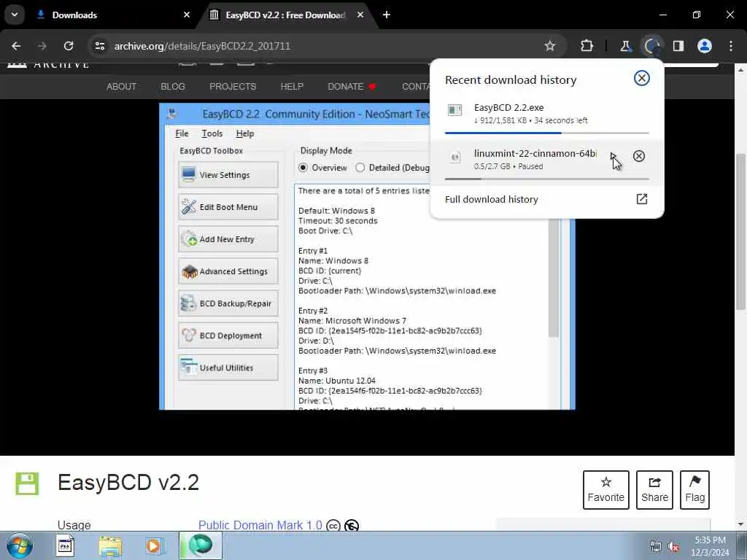Open the HELP nav item
The height and width of the screenshot is (560, 747).
292,87
